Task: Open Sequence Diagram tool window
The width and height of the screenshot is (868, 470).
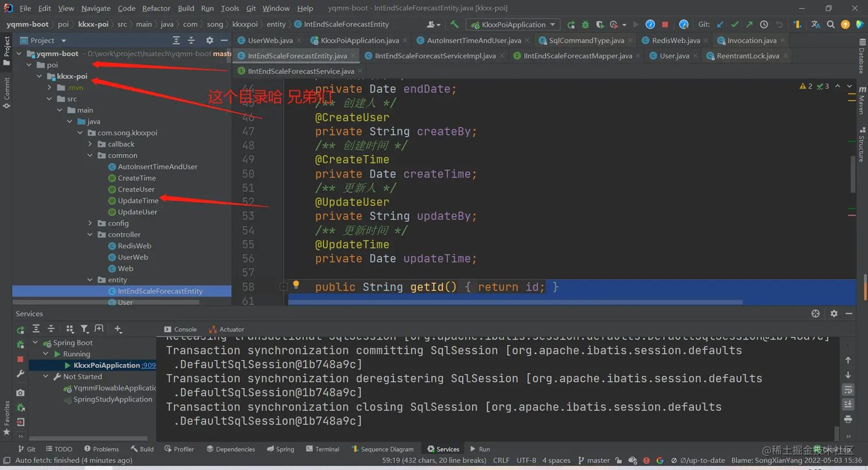Action: click(382, 449)
